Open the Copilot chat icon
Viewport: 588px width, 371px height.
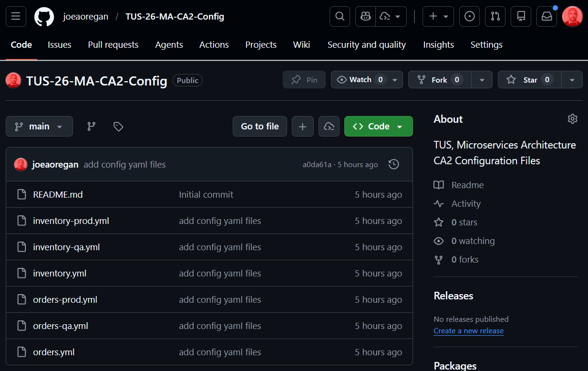coord(366,16)
